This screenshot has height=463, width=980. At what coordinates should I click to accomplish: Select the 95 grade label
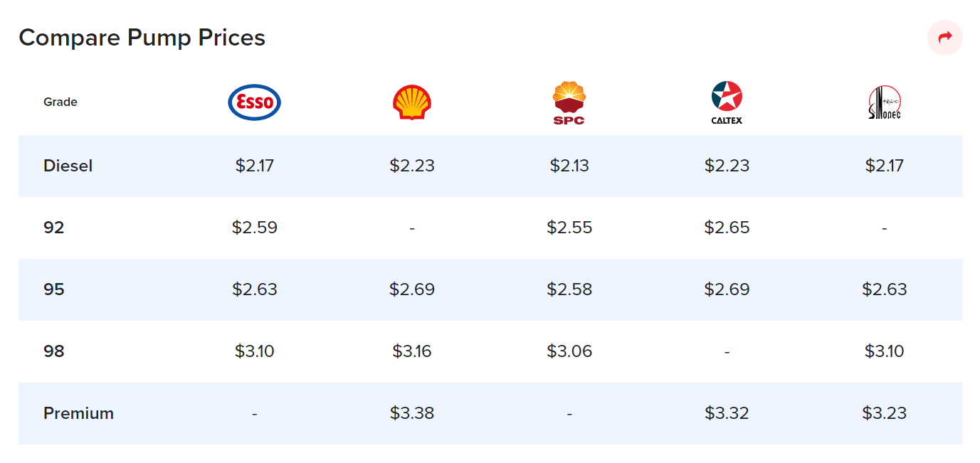[55, 289]
